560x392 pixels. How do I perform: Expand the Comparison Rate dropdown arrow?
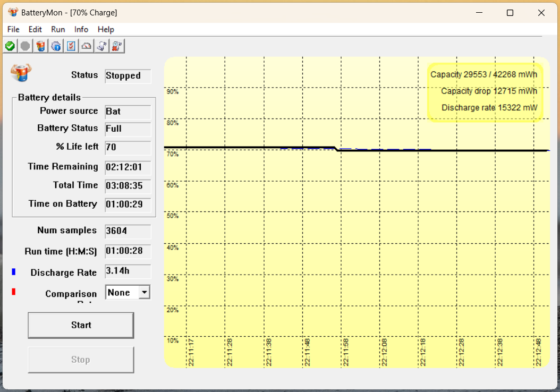(144, 292)
